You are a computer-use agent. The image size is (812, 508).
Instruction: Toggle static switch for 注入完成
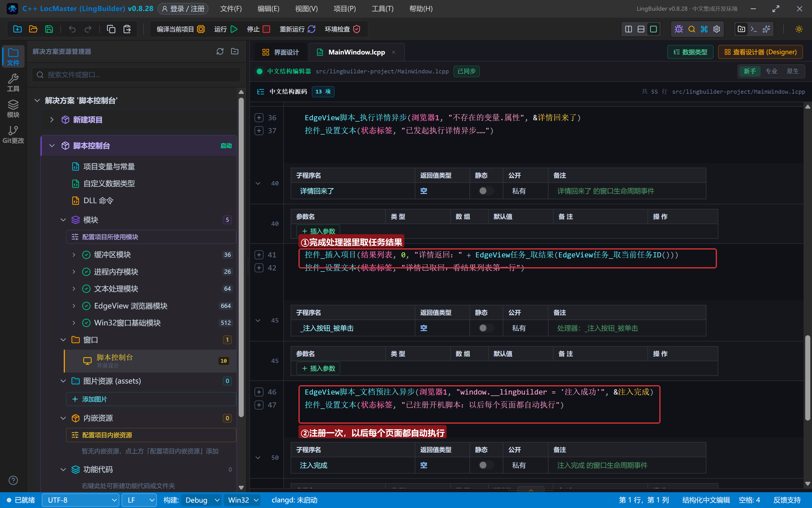coord(486,465)
